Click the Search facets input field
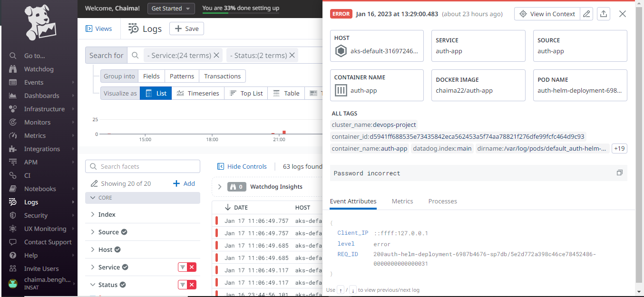 pyautogui.click(x=142, y=166)
